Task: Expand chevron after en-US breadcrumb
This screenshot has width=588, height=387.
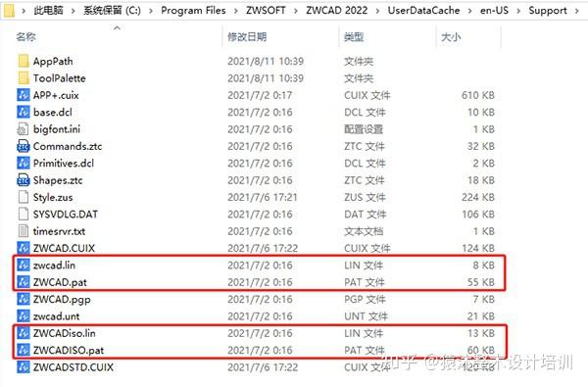Action: point(518,11)
